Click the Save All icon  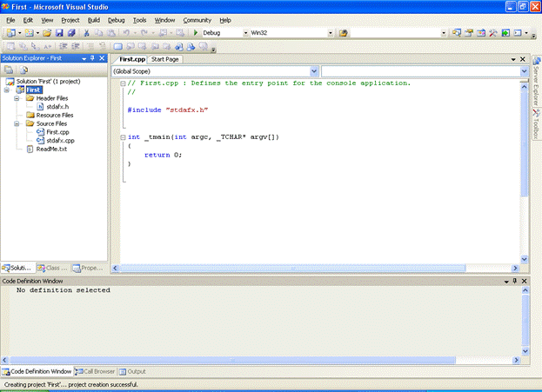[71, 33]
